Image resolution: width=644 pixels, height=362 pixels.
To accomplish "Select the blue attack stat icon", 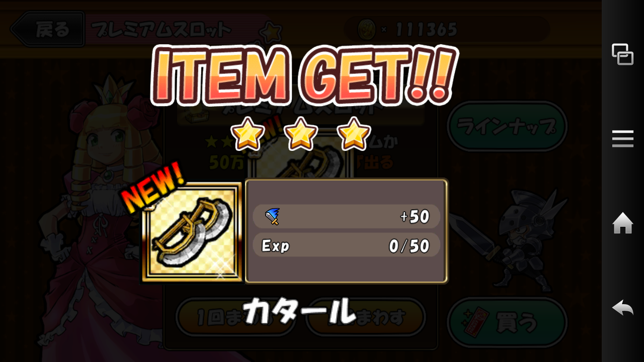I will [x=272, y=217].
